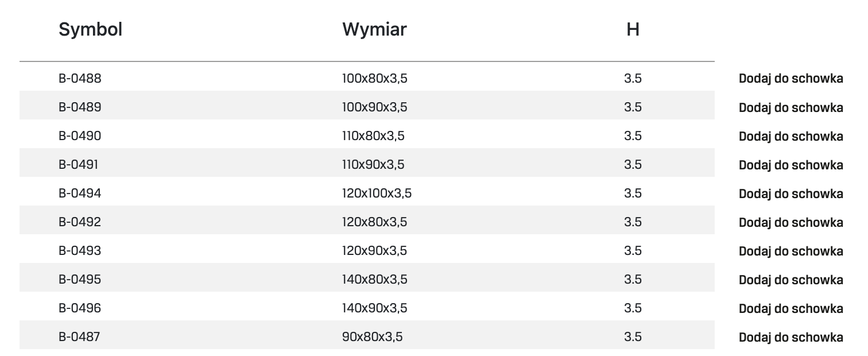The image size is (868, 356).
Task: Select the B-0487 symbol text
Action: tap(79, 337)
